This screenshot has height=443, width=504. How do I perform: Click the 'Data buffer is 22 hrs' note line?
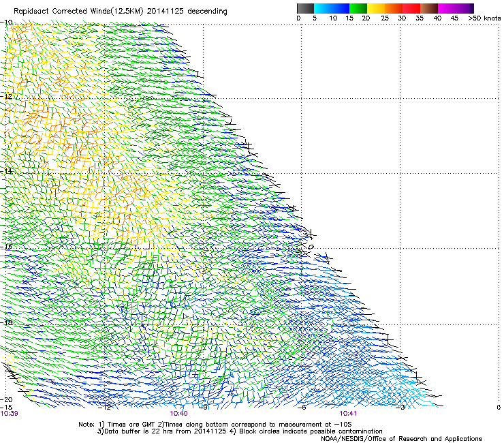click(x=240, y=431)
